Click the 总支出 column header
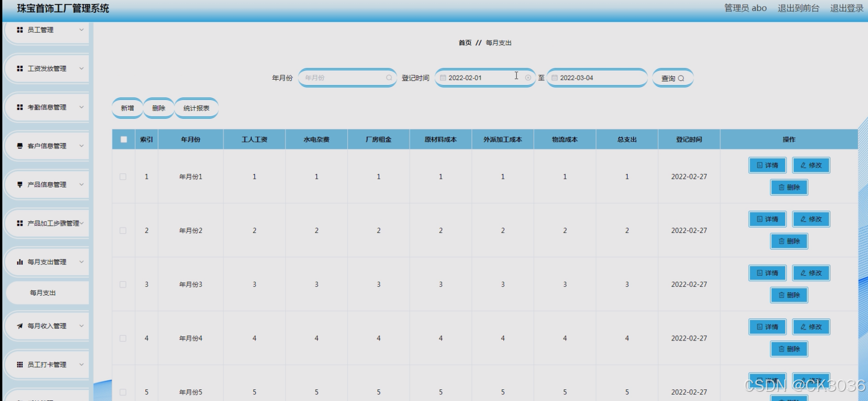 point(627,140)
